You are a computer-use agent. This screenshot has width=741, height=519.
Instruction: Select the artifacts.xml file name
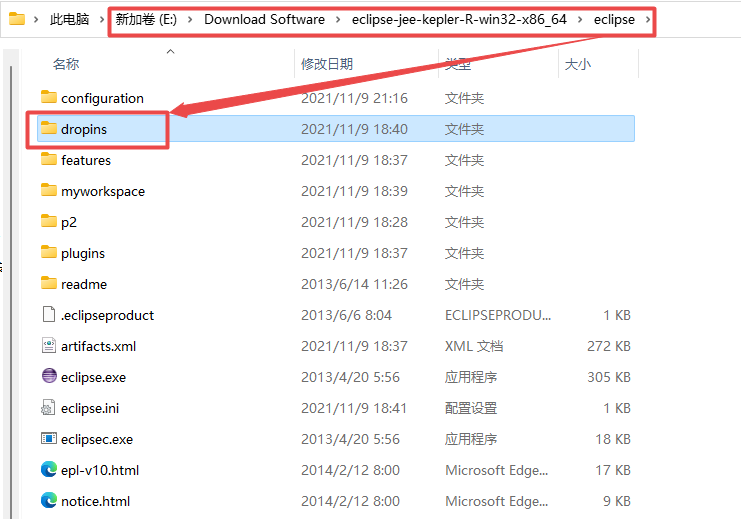[98, 346]
